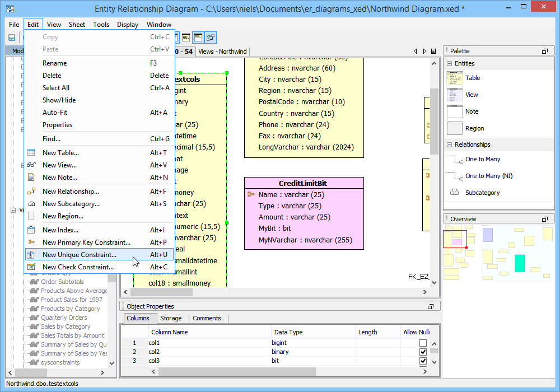Collapse the Entities section in the Palette

pos(450,64)
